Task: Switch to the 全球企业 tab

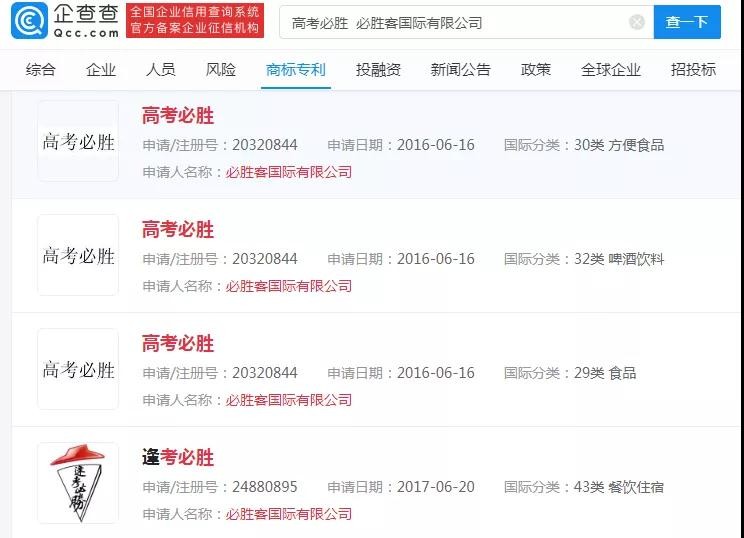Action: point(611,69)
